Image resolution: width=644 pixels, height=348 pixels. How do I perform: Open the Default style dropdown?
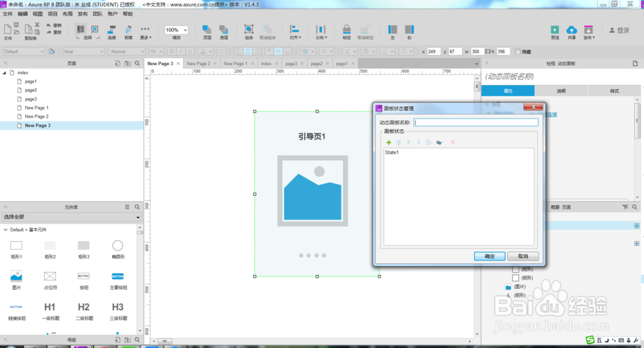[x=24, y=52]
